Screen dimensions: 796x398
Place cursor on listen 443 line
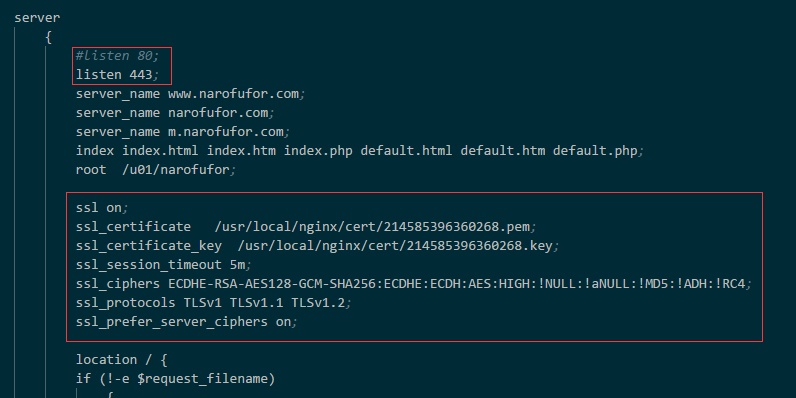coord(118,75)
